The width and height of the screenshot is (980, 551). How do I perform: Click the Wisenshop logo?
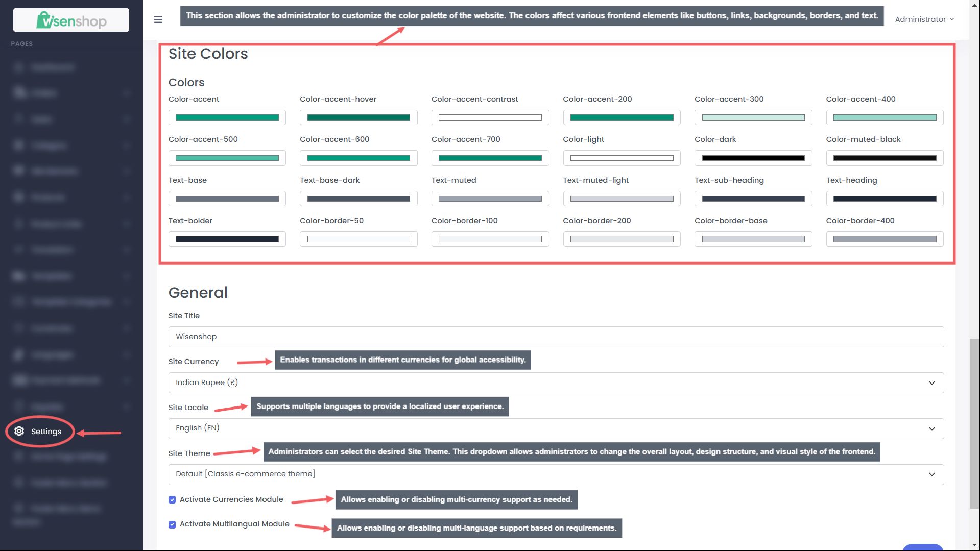tap(71, 20)
